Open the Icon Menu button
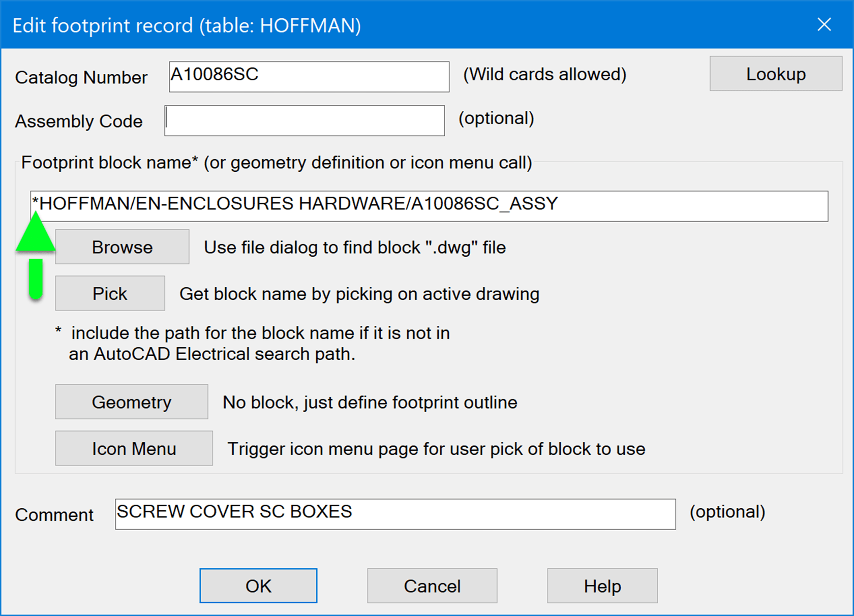Screen dimensions: 854x616 click(134, 448)
